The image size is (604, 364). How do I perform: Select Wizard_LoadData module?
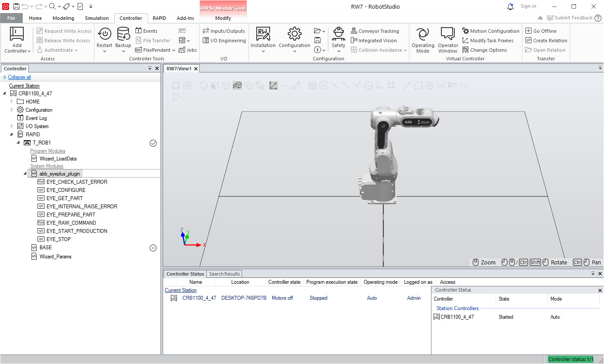[58, 159]
